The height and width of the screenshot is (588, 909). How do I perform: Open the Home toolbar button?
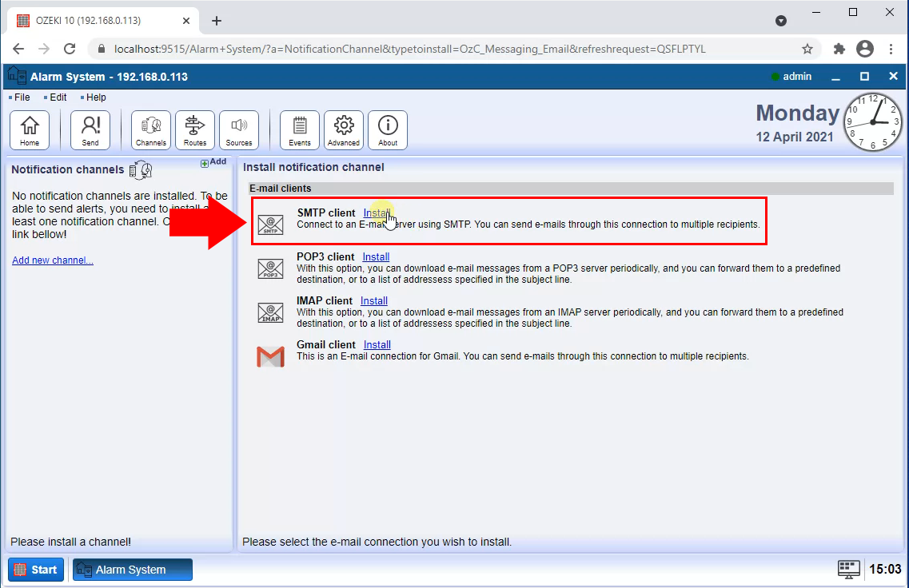(30, 130)
